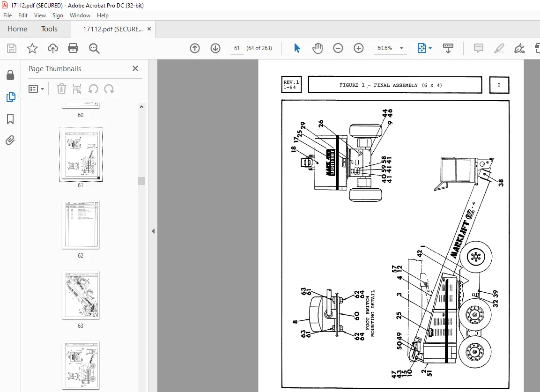Viewport: 540px width, 392px height.
Task: Click the thumbnail label 60
Action: pos(80,115)
